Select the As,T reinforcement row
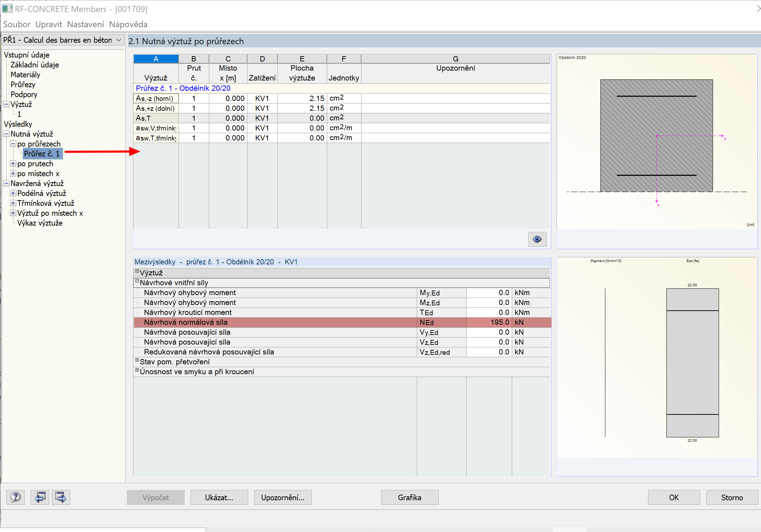The width and height of the screenshot is (761, 532). pos(156,118)
